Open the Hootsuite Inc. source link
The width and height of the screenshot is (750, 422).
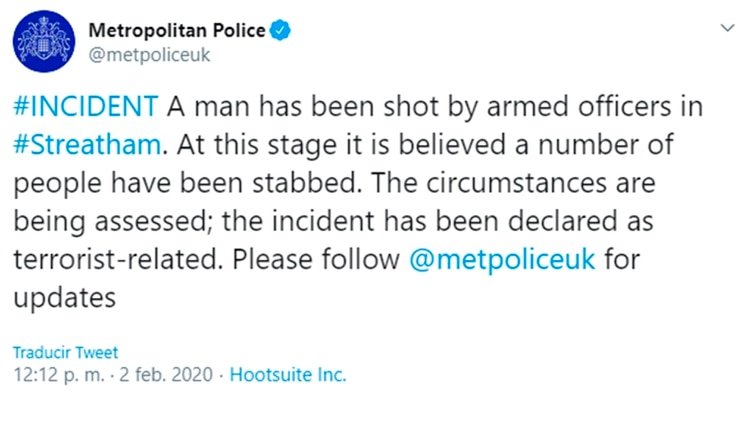288,375
